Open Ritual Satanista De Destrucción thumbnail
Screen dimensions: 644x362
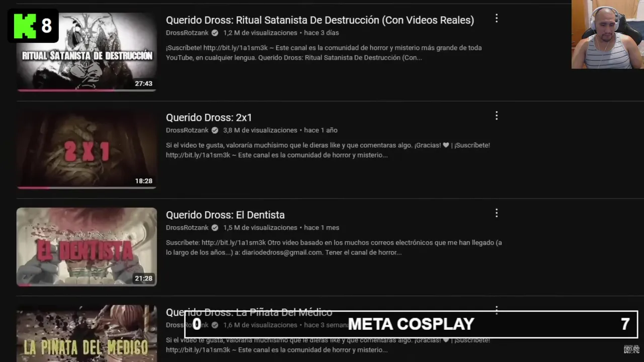click(x=87, y=52)
